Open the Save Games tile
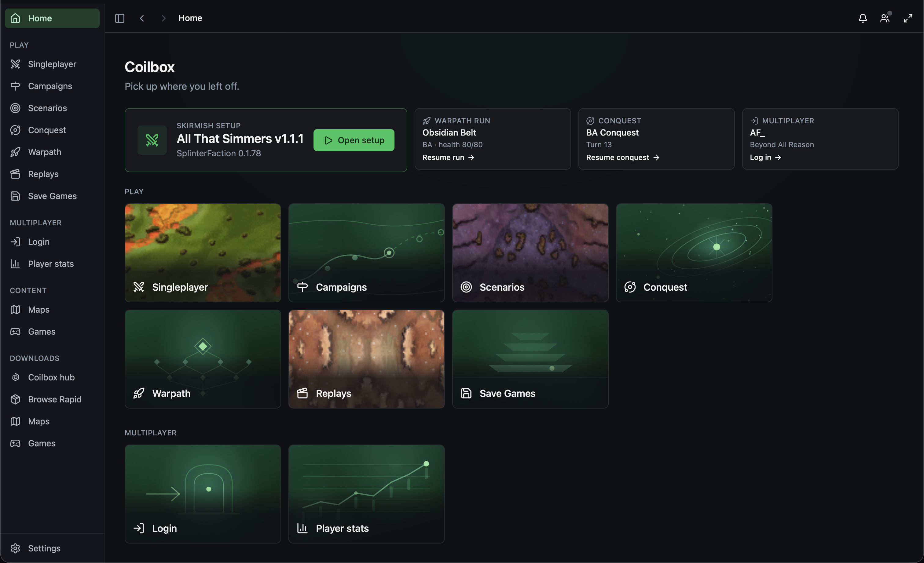Screen dimensions: 924x563 [530, 359]
